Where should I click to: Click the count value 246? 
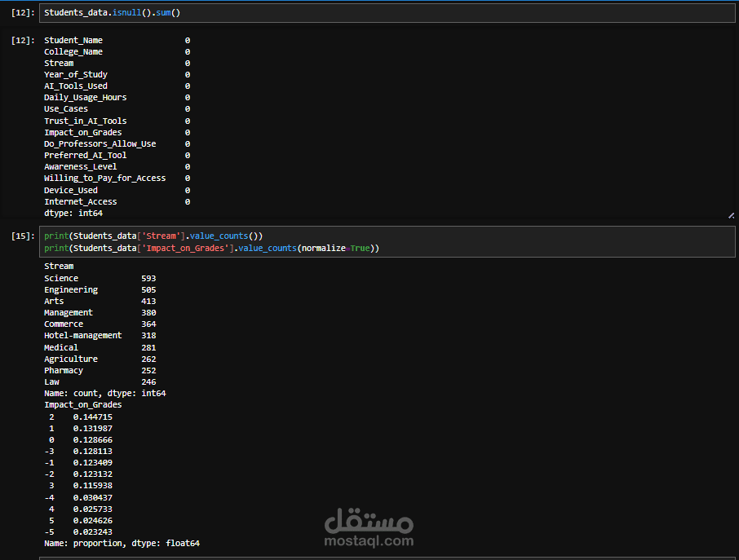tap(148, 382)
